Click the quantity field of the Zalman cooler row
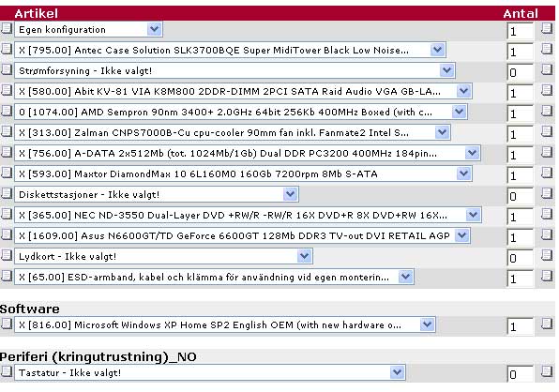 tap(521, 135)
